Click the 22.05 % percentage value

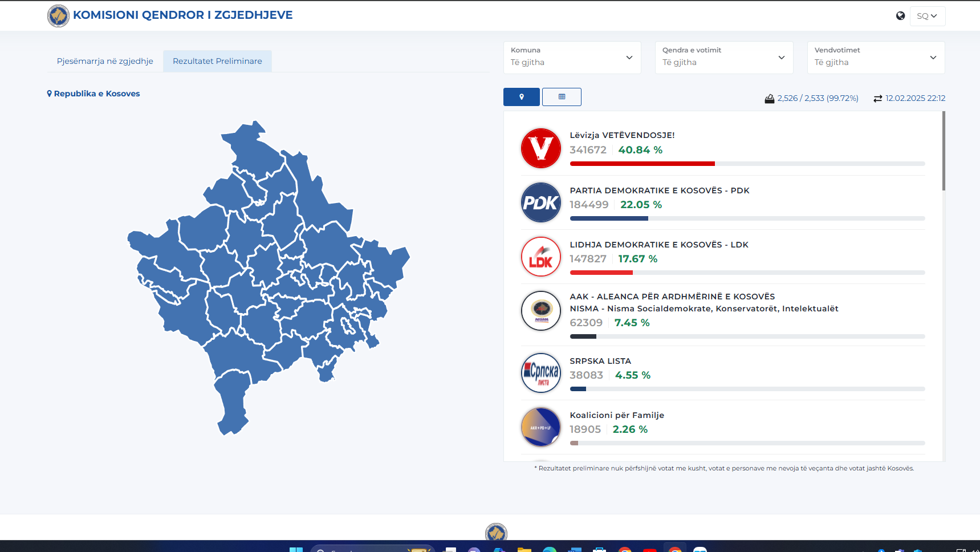tap(641, 205)
